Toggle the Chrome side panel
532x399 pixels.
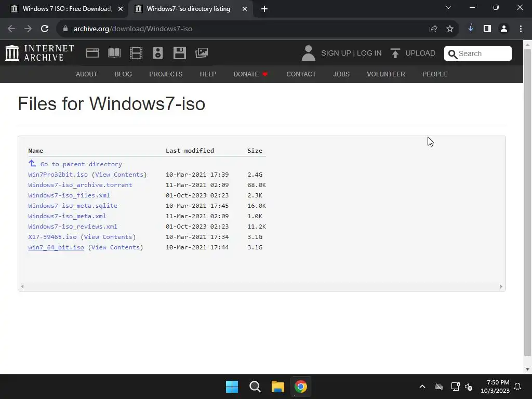(487, 29)
